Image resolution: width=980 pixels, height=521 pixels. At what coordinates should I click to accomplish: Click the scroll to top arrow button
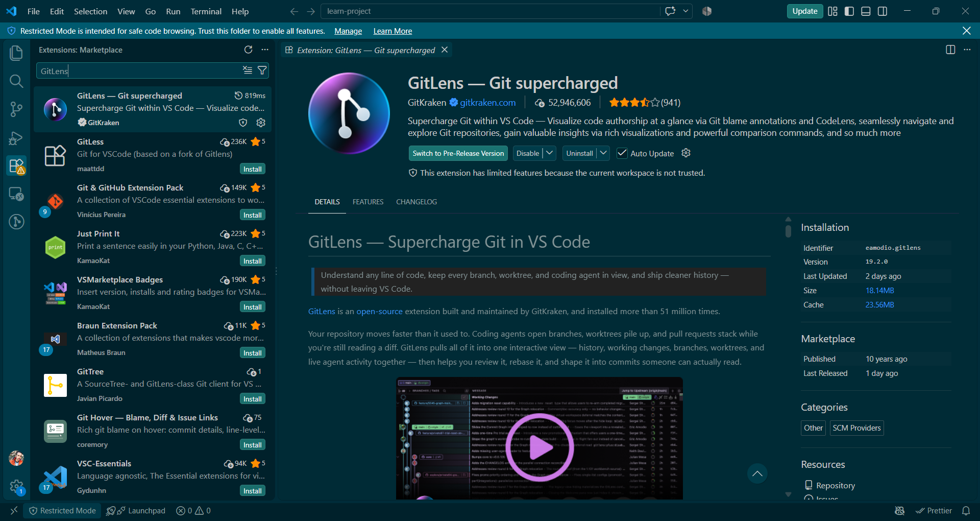tap(757, 473)
